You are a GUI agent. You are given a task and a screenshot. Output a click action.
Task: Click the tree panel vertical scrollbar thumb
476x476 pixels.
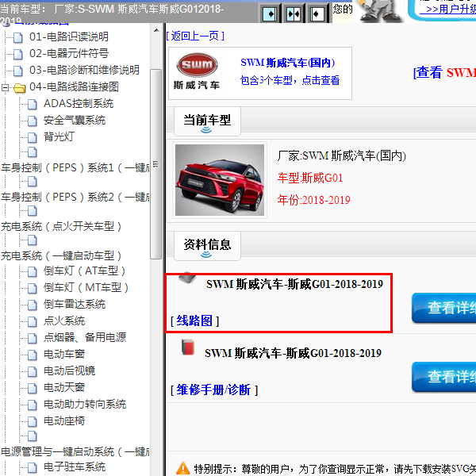click(x=156, y=164)
